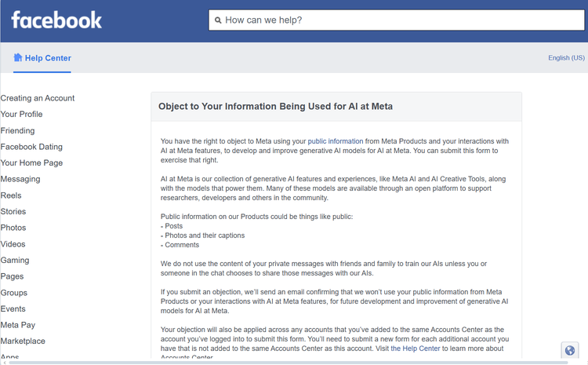Image resolution: width=588 pixels, height=365 pixels.
Task: Open the Pages help topic
Action: (12, 276)
